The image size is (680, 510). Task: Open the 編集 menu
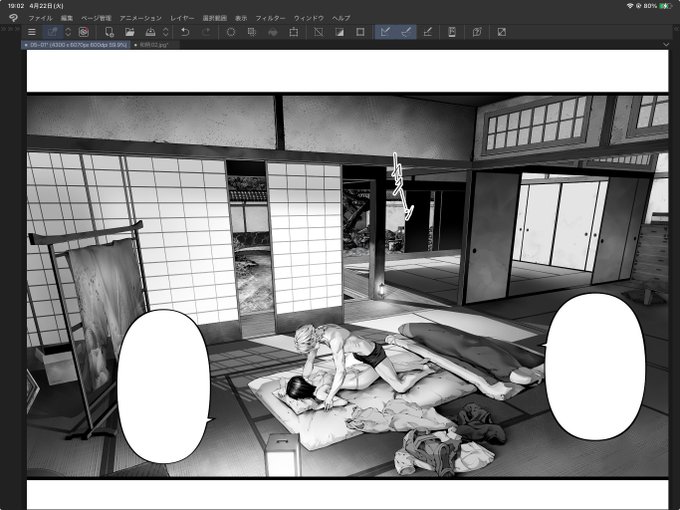tap(67, 18)
